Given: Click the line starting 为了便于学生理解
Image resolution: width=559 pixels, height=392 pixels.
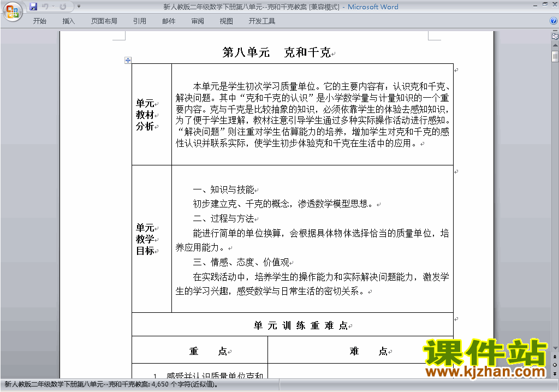Looking at the screenshot, I should pyautogui.click(x=312, y=121).
